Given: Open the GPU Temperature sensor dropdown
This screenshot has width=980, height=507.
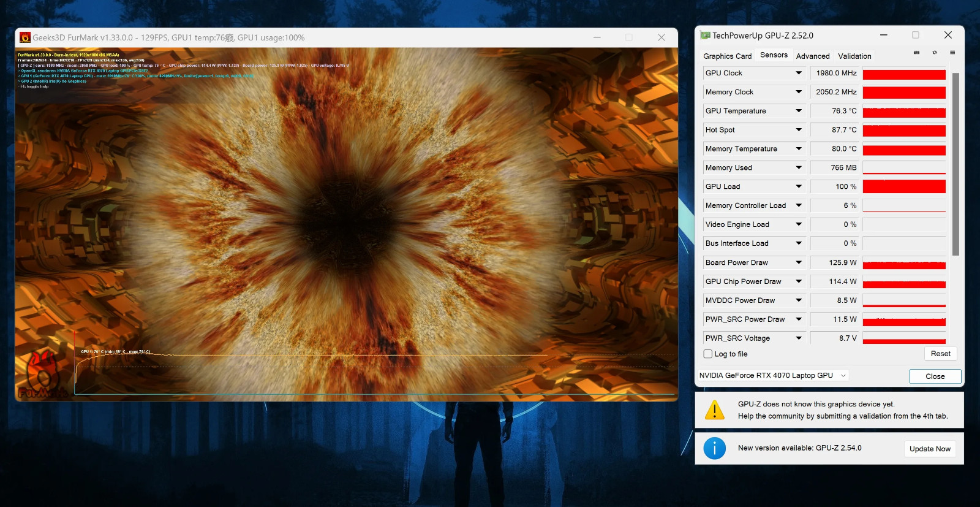Looking at the screenshot, I should tap(799, 111).
